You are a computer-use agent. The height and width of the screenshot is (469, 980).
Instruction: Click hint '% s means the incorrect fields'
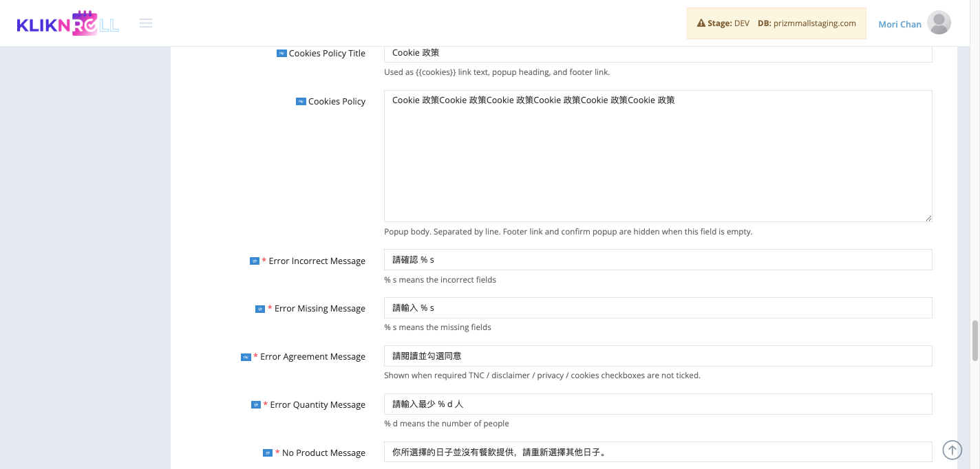point(440,280)
